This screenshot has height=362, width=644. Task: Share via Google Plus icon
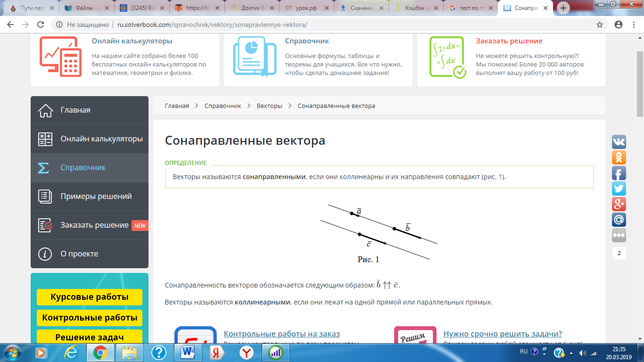(619, 204)
